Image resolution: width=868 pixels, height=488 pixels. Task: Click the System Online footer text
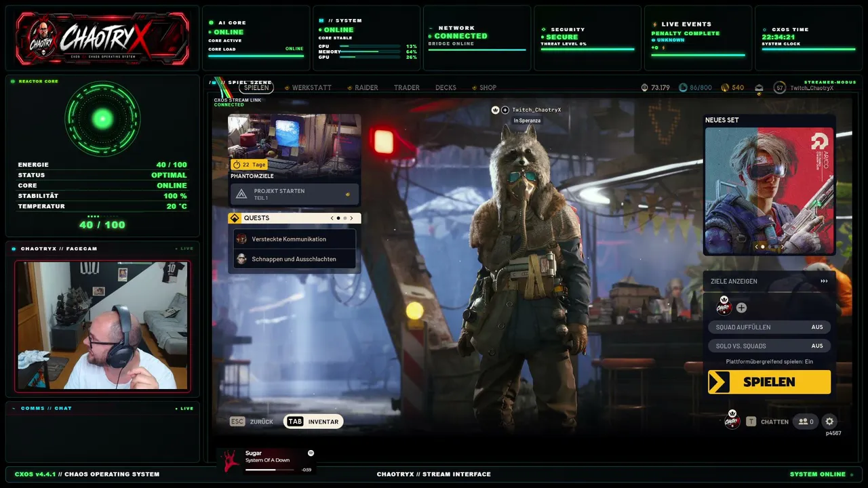click(x=818, y=474)
